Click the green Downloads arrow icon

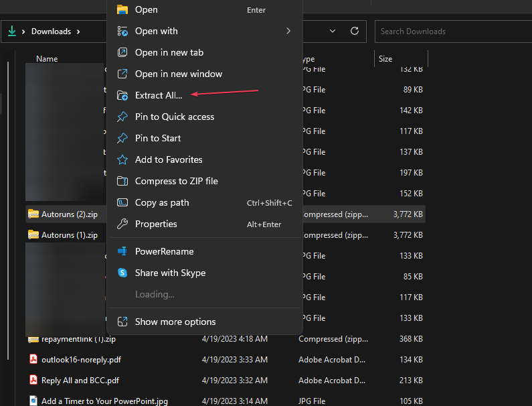pos(12,31)
